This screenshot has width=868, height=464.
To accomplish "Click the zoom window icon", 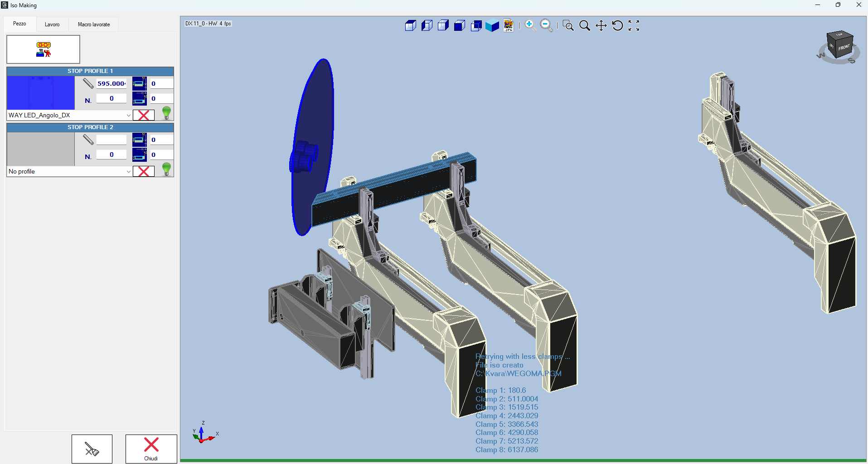I will pyautogui.click(x=568, y=26).
